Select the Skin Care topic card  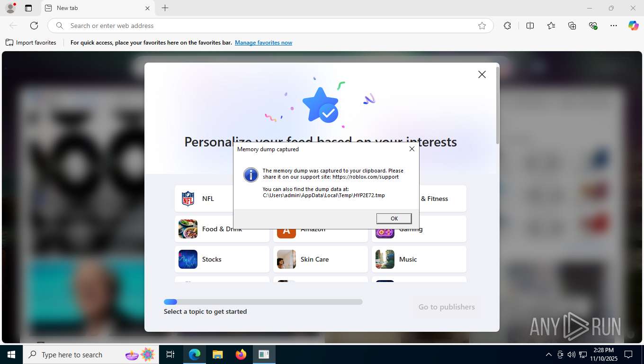(x=321, y=259)
